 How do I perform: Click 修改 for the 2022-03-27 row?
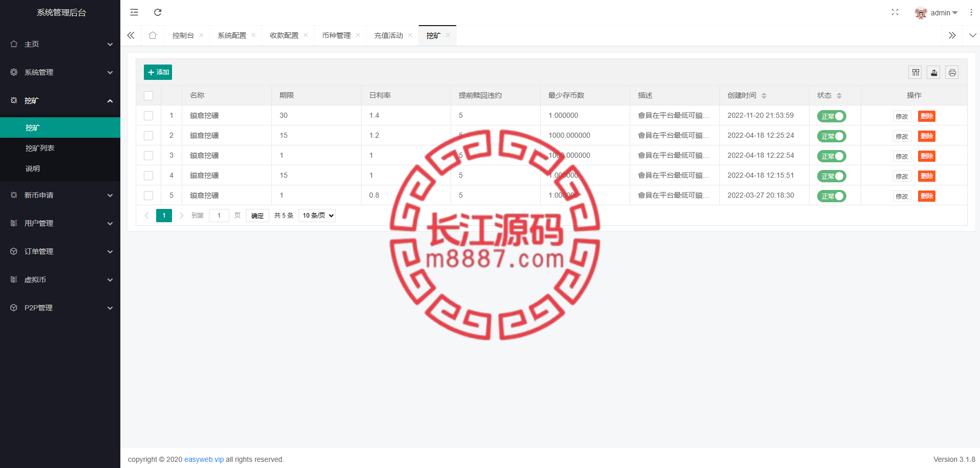click(902, 196)
